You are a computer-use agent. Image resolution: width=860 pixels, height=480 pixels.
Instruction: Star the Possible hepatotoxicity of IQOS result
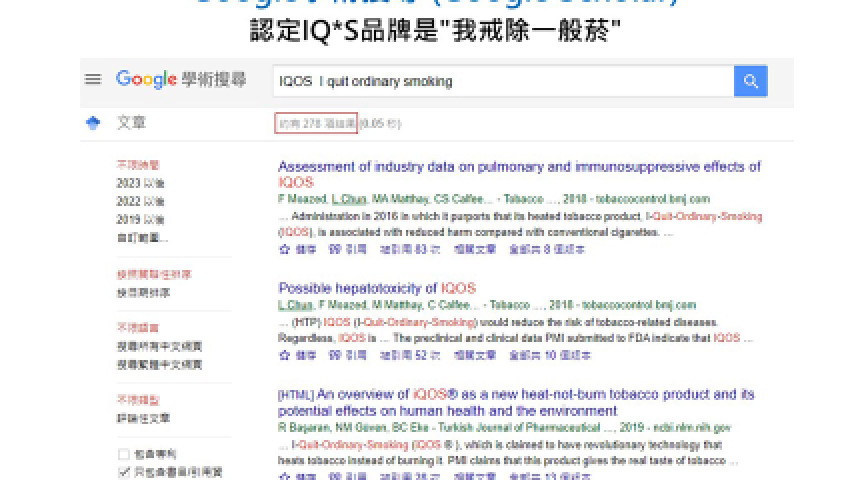(284, 355)
